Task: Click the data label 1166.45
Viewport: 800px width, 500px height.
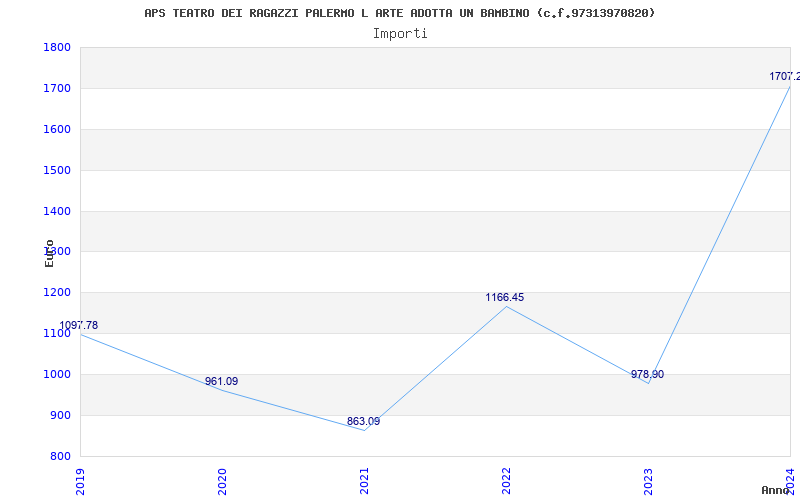Action: click(505, 297)
